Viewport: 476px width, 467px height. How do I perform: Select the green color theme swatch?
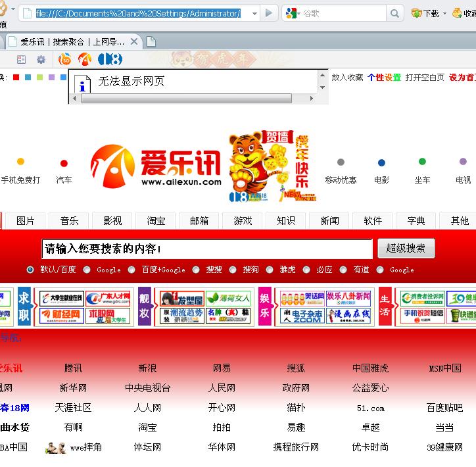point(39,78)
